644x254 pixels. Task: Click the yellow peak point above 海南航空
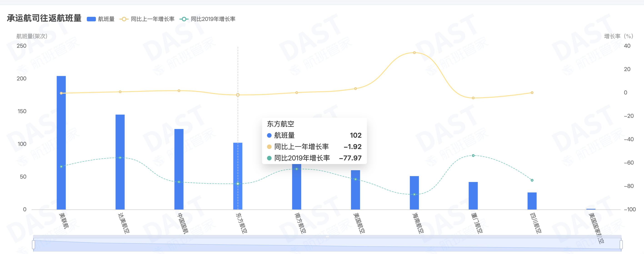(414, 53)
